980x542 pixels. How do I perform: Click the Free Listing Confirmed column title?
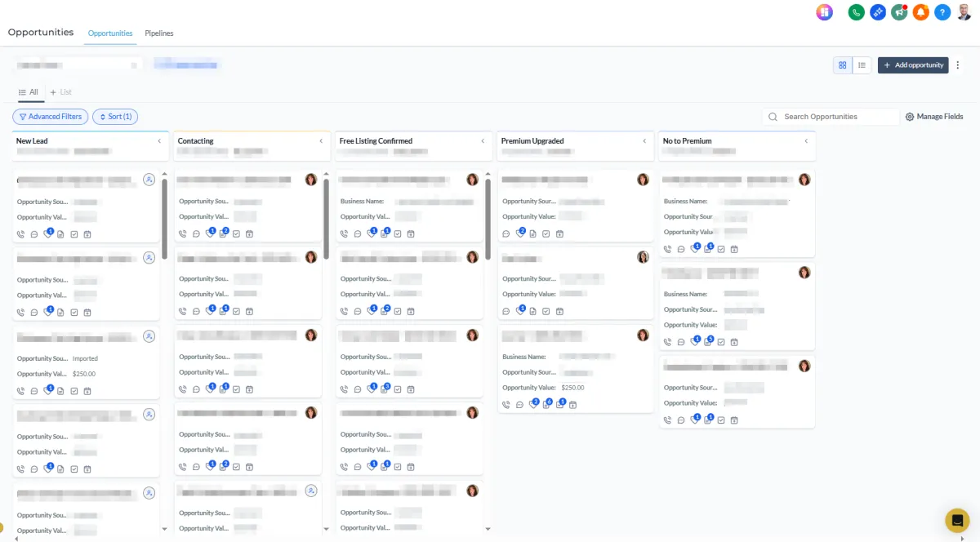(376, 141)
